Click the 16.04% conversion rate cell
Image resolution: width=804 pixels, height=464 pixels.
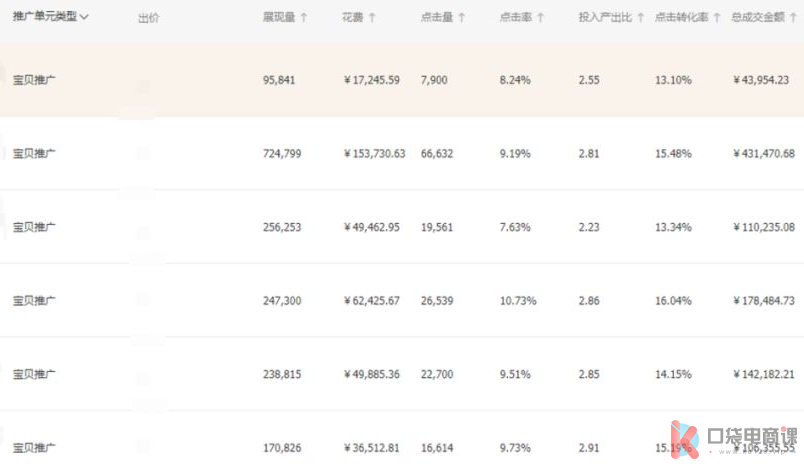tap(673, 301)
